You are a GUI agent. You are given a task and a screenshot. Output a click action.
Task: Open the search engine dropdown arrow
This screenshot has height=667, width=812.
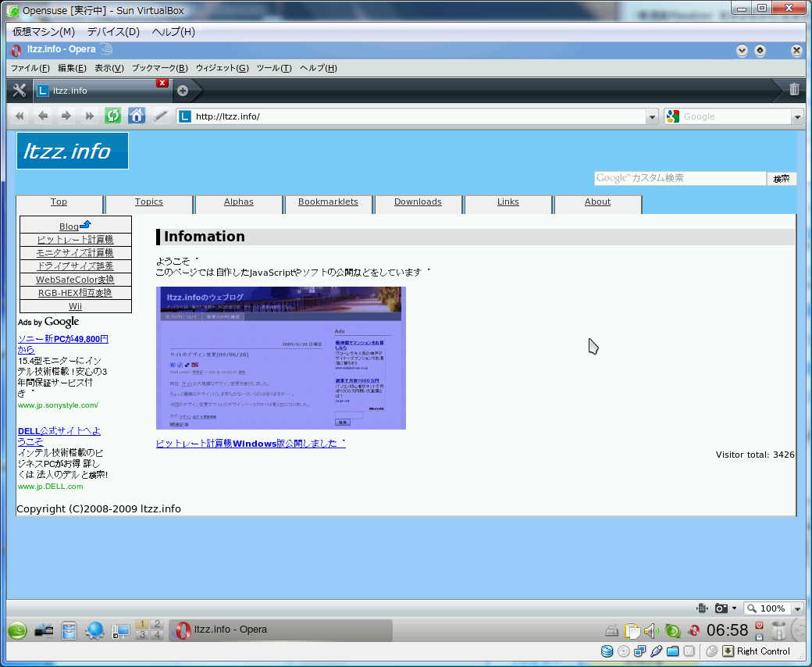pyautogui.click(x=797, y=116)
